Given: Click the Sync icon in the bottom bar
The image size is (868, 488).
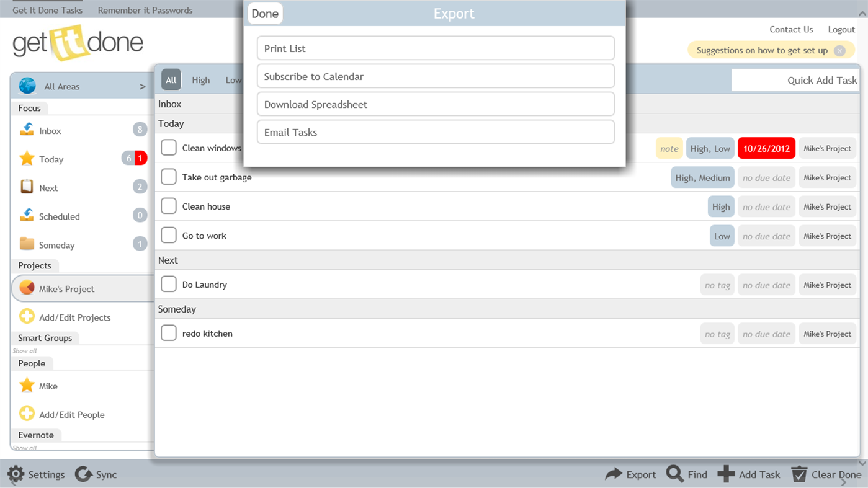Looking at the screenshot, I should point(84,474).
